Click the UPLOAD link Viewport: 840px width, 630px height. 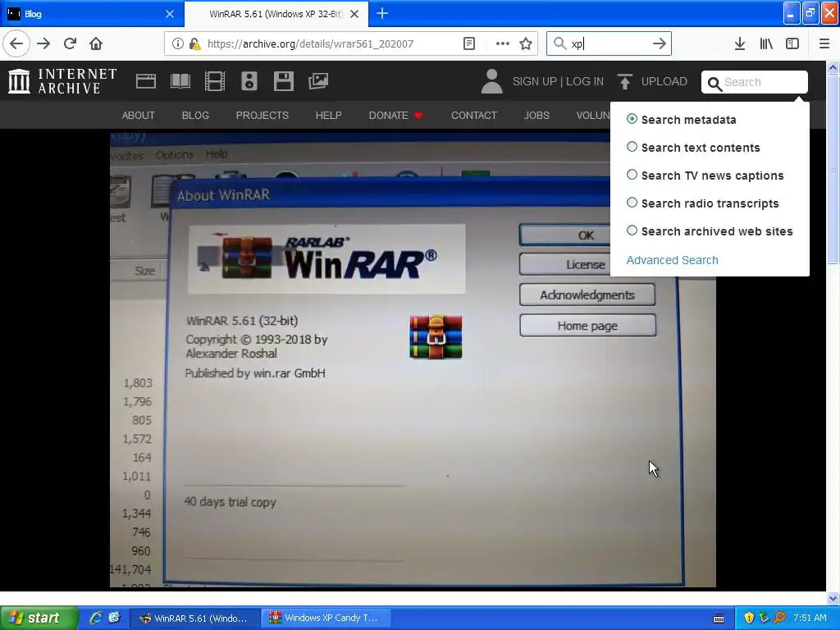pos(664,81)
